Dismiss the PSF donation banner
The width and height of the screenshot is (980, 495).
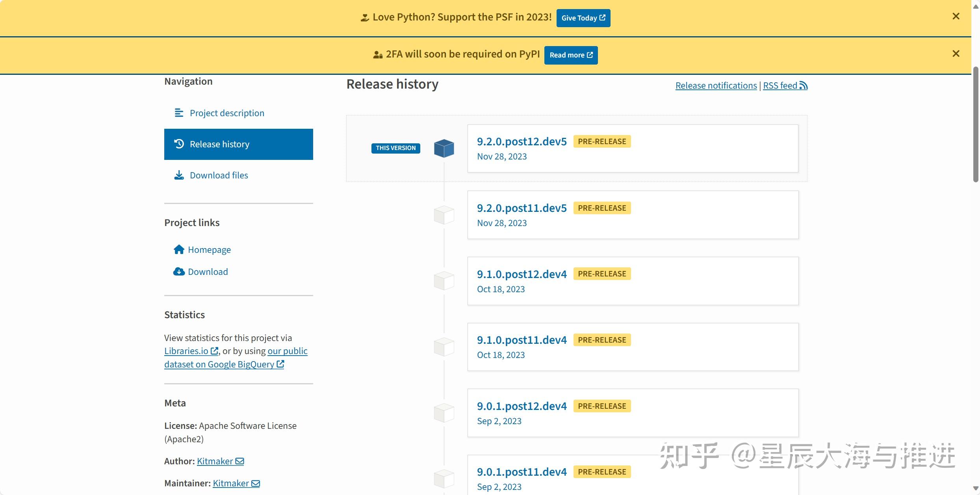(x=956, y=16)
